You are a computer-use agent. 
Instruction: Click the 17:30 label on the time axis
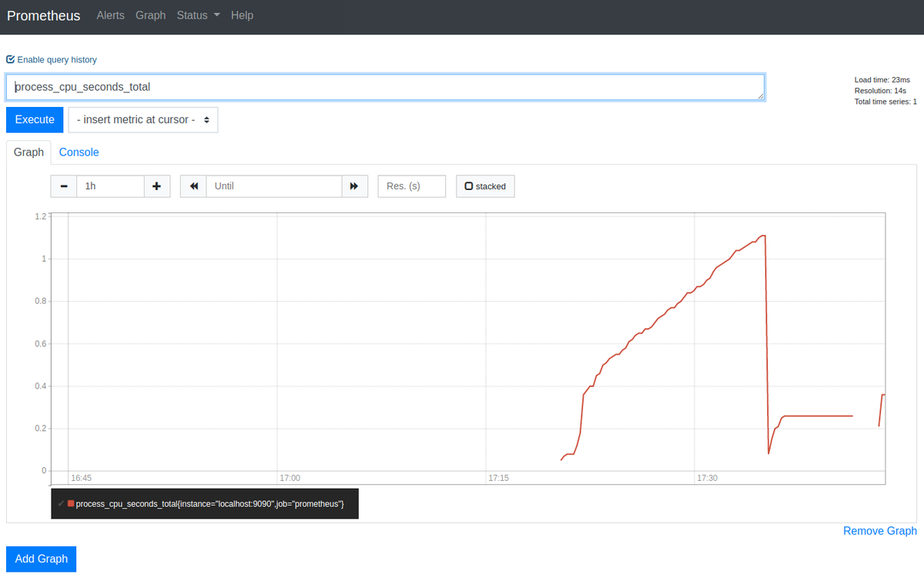[x=707, y=478]
